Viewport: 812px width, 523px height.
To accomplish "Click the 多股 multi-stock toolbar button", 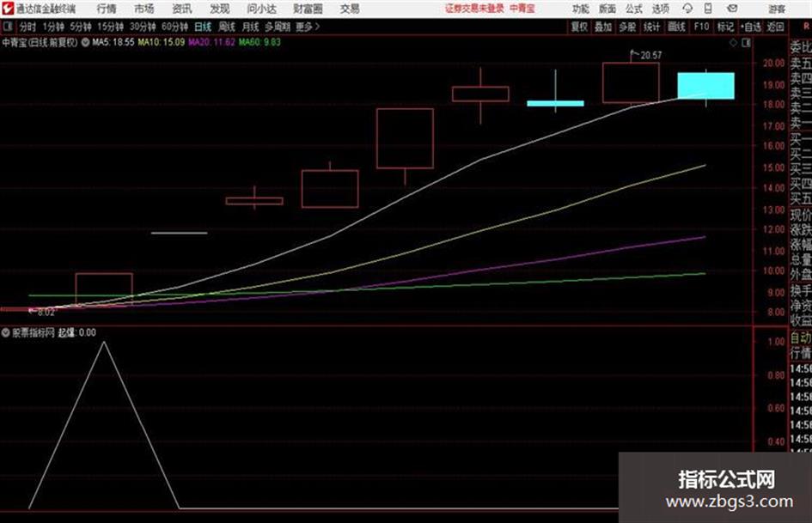I will (627, 27).
